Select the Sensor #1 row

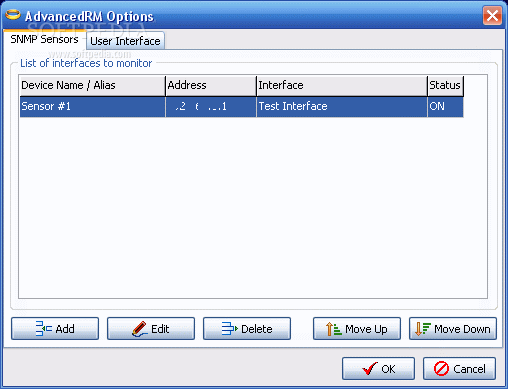coord(242,107)
